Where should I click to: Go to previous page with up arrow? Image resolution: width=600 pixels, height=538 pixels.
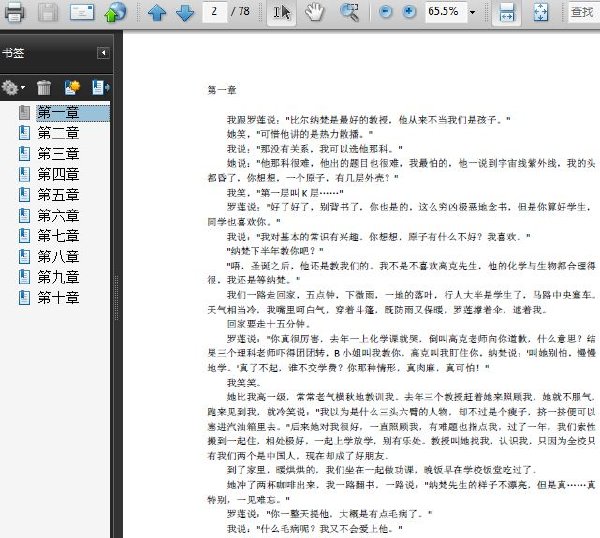coord(157,12)
